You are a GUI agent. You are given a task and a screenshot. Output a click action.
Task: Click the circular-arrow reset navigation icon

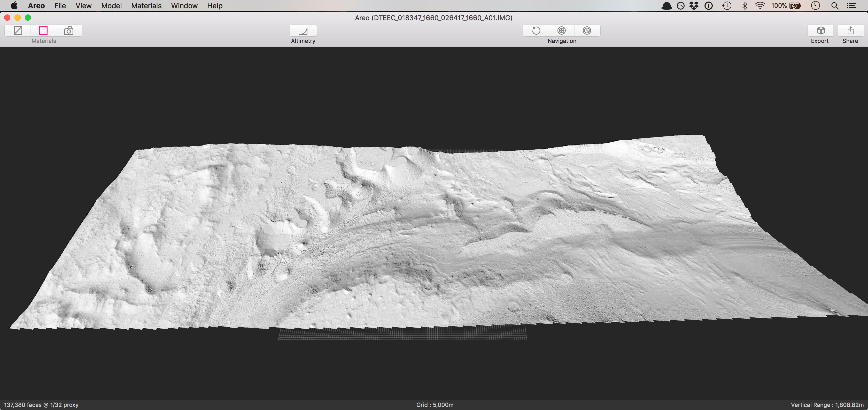point(536,31)
